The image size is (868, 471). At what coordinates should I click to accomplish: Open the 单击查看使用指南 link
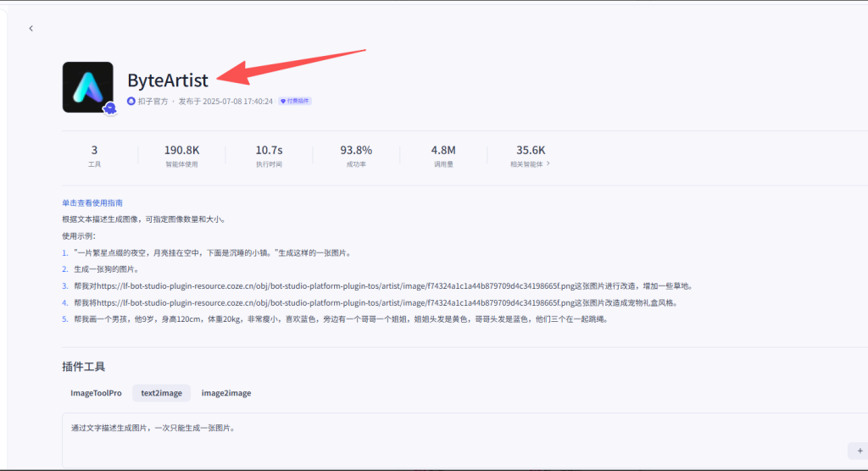[92, 203]
